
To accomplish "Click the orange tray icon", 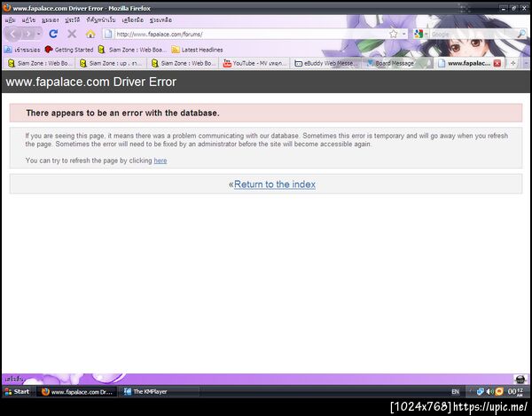I will tap(498, 392).
